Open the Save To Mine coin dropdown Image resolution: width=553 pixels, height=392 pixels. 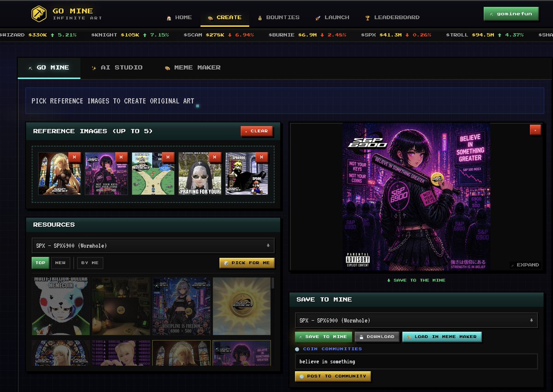[x=416, y=321]
